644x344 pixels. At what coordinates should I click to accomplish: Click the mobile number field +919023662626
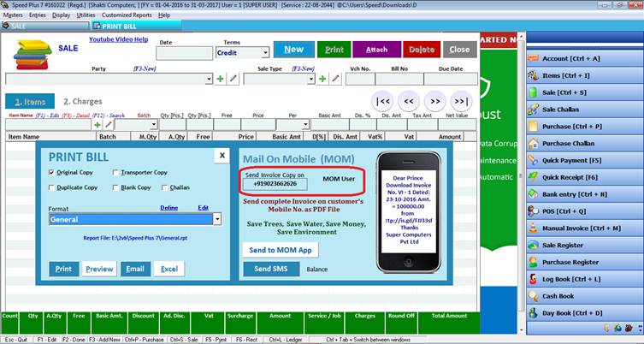[275, 184]
